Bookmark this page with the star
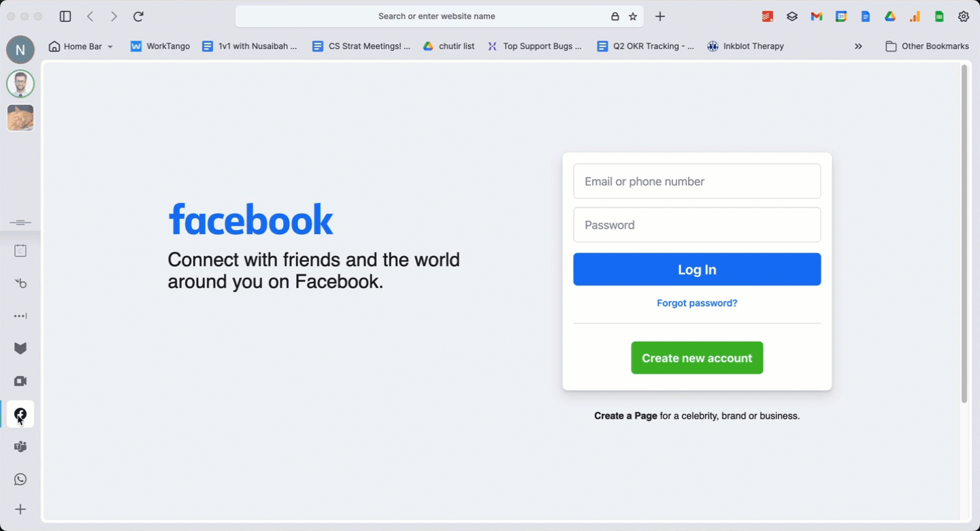The height and width of the screenshot is (531, 980). click(633, 16)
